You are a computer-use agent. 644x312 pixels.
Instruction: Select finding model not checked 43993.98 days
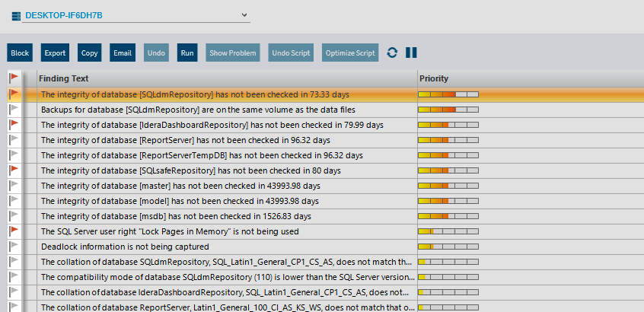180,201
